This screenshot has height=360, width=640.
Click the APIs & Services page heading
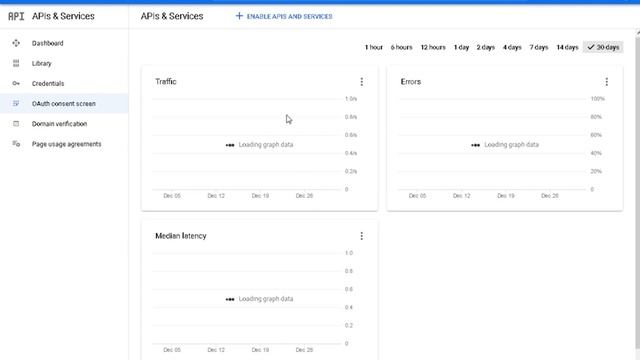(172, 16)
